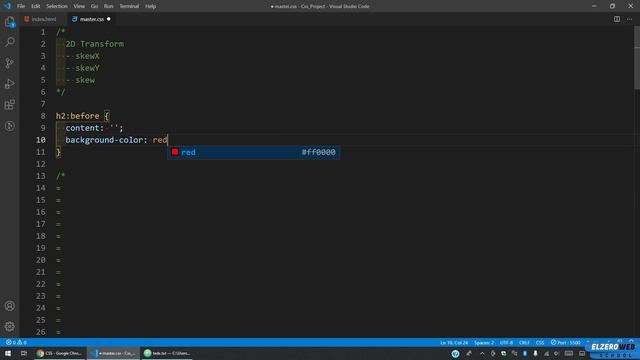Viewport: 640px width, 360px height.
Task: Open the Accounts icon in activity bar
Action: click(10, 306)
